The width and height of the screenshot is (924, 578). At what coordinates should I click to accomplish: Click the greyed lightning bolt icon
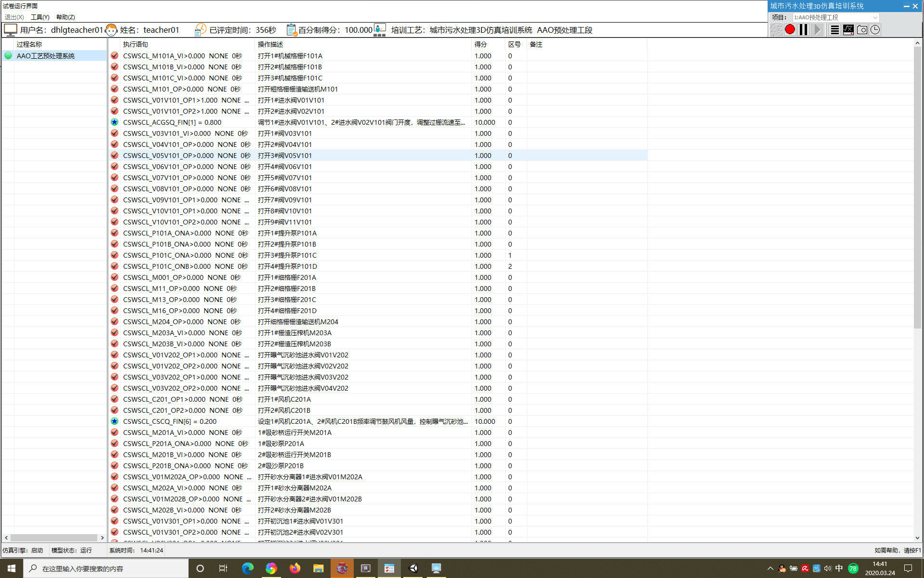point(776,30)
